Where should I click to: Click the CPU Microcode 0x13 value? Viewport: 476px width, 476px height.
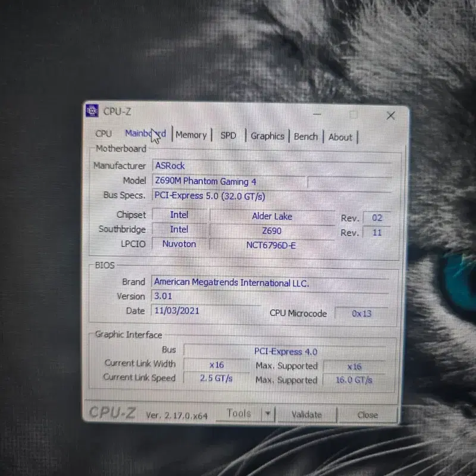pos(362,314)
